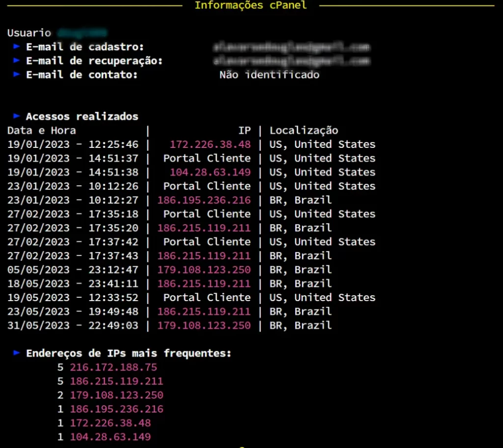Click the blurred username after Usuario

83,33
